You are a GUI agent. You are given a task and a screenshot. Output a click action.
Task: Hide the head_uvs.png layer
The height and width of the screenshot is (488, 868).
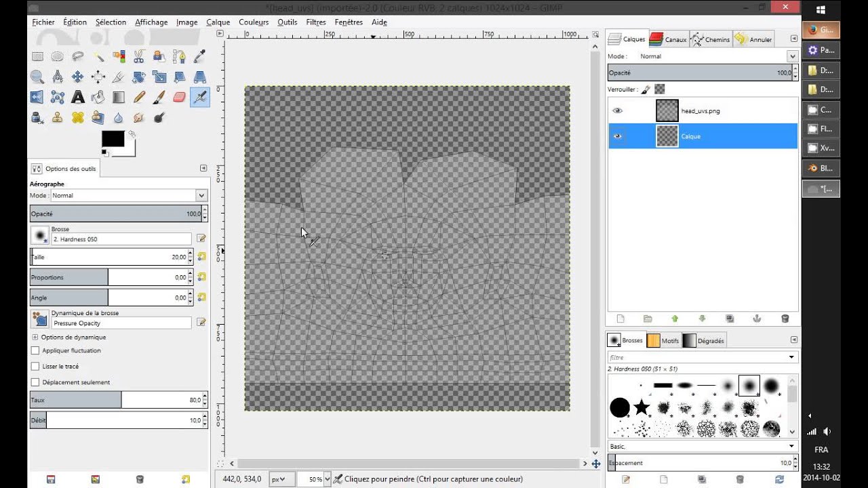click(x=617, y=110)
